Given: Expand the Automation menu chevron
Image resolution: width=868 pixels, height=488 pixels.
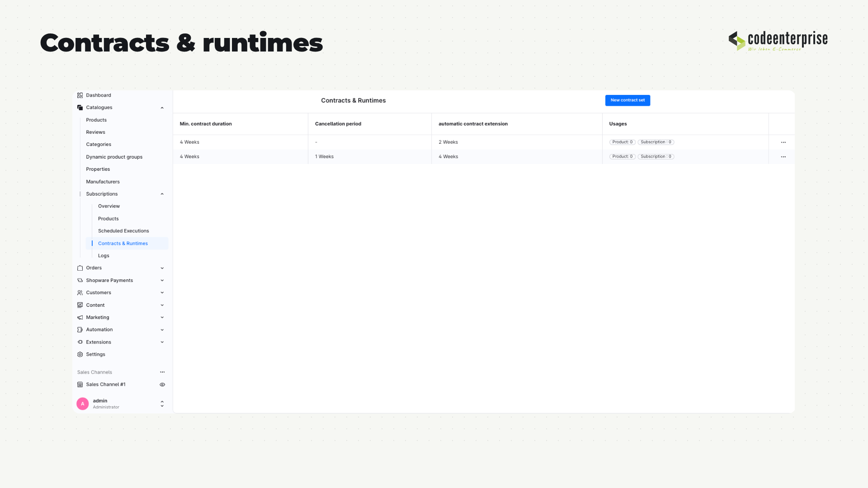Looking at the screenshot, I should [x=162, y=330].
